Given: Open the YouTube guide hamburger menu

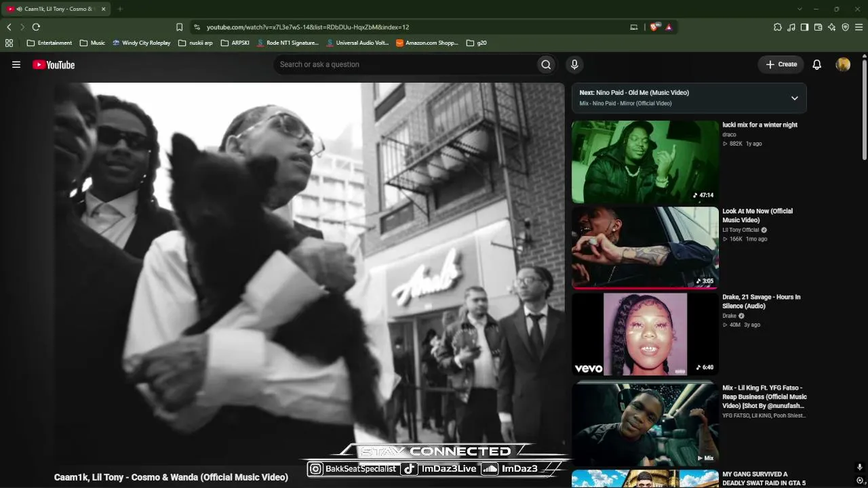Looking at the screenshot, I should tap(16, 64).
